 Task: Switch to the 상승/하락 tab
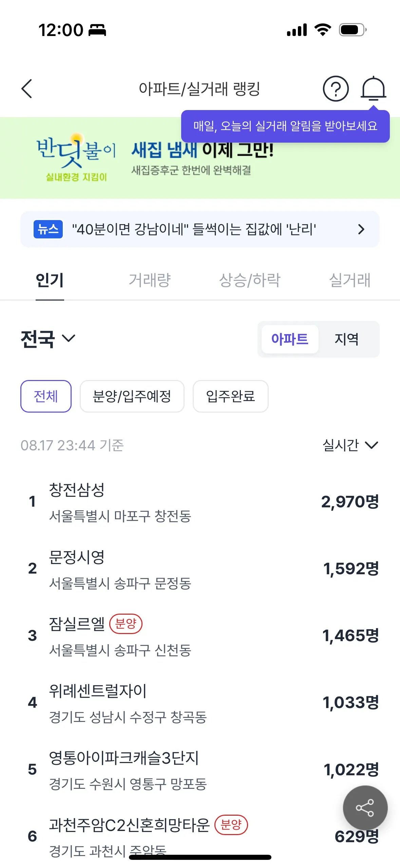[x=250, y=280]
